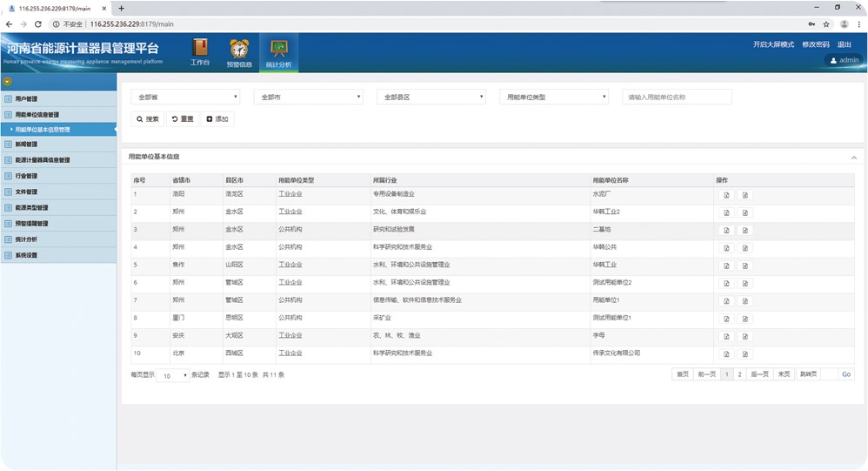Viewport: 868px width, 471px height.
Task: Focus the 请输入用能单位名称 search field
Action: tap(677, 97)
